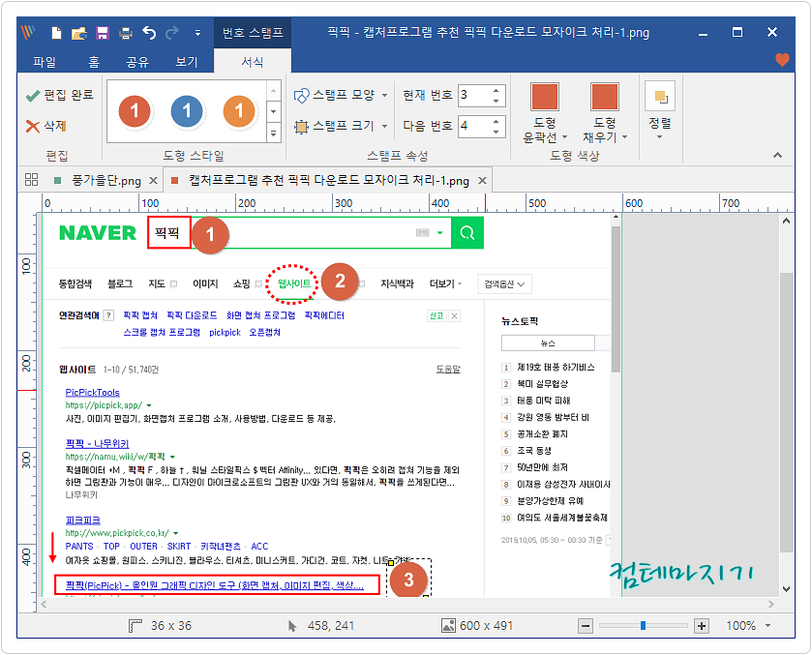Increase the 현재 번호 value
The height and width of the screenshot is (655, 812).
pyautogui.click(x=496, y=90)
